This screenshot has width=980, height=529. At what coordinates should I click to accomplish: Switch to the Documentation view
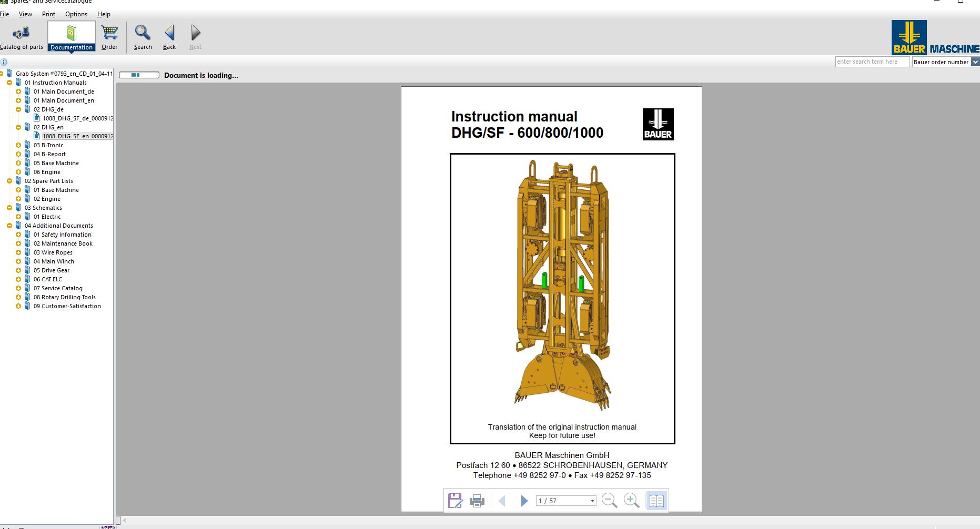click(x=72, y=37)
